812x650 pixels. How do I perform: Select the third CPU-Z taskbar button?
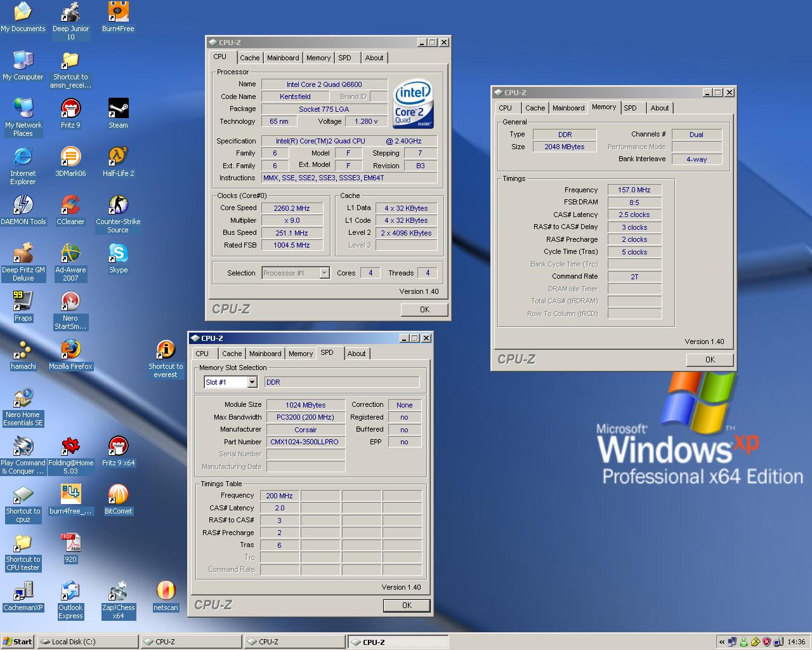click(x=398, y=642)
